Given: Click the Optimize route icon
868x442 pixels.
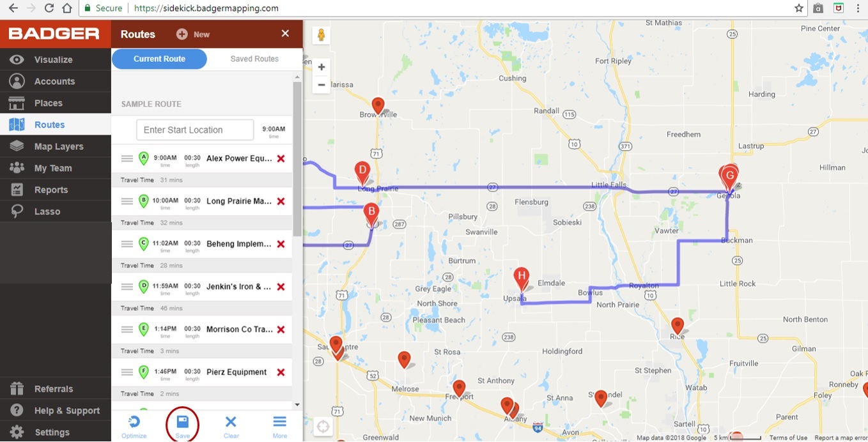Looking at the screenshot, I should (134, 423).
